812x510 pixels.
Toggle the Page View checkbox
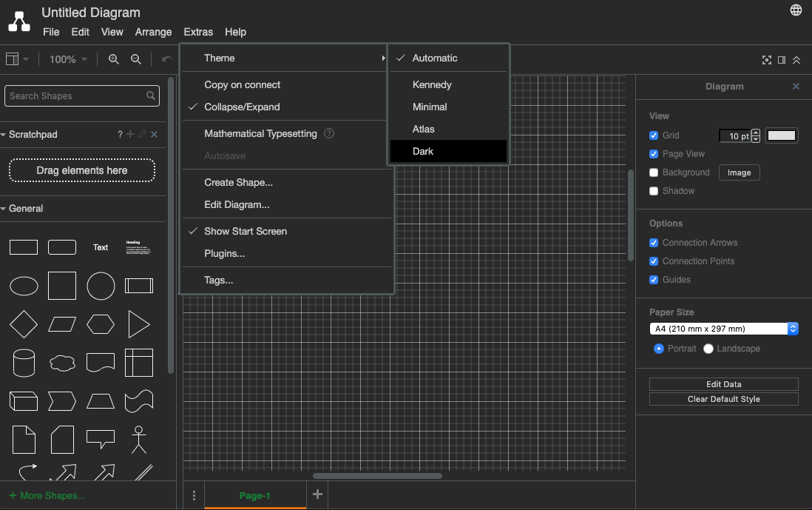(654, 154)
